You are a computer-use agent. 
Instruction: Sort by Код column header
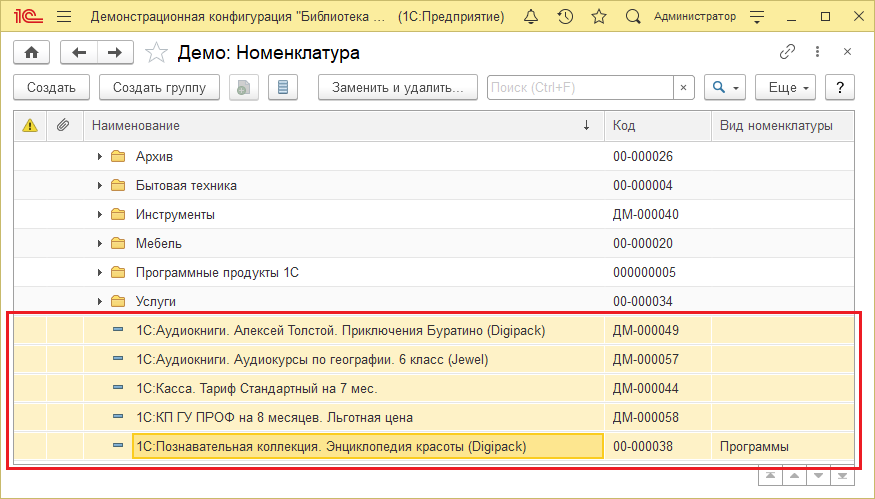click(x=658, y=126)
